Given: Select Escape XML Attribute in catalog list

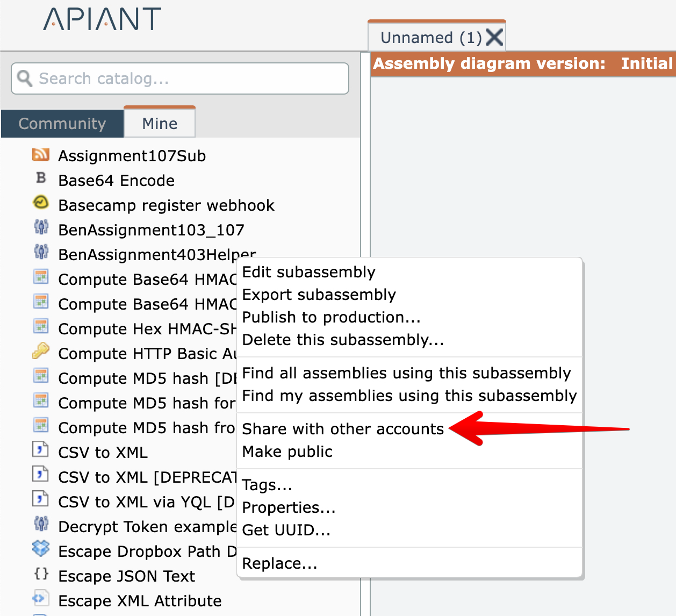Looking at the screenshot, I should [x=140, y=601].
